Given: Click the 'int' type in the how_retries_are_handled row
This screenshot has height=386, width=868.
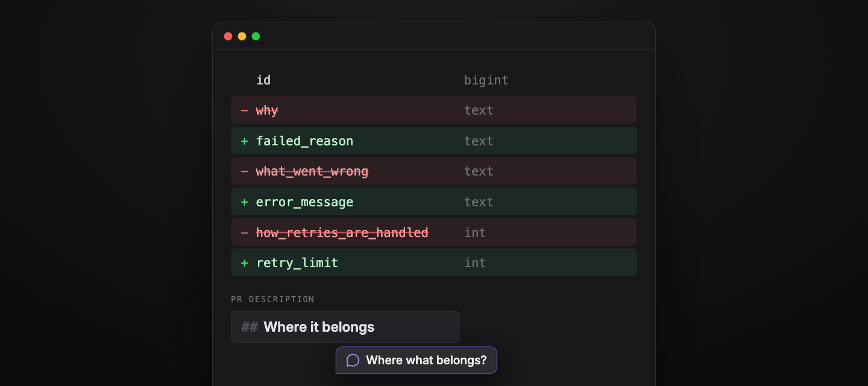Looking at the screenshot, I should [x=475, y=233].
